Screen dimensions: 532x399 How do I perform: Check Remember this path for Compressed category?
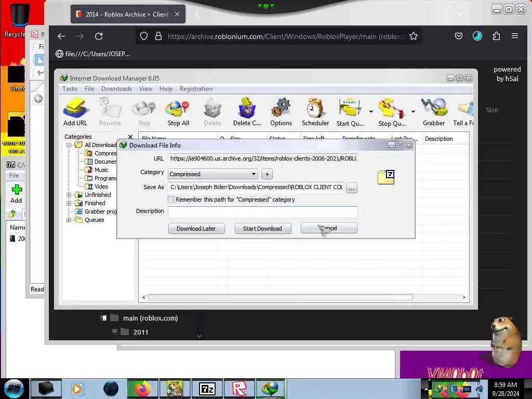(x=171, y=199)
